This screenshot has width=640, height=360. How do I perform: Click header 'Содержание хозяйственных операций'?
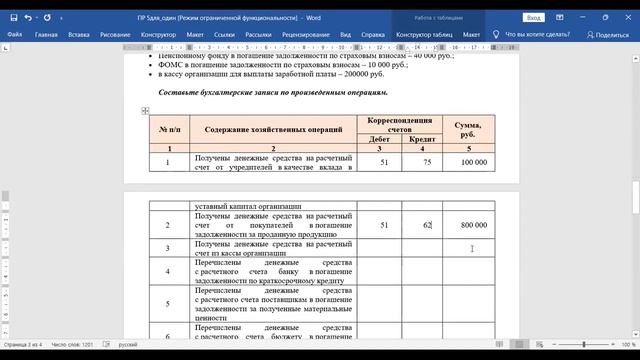(x=273, y=129)
